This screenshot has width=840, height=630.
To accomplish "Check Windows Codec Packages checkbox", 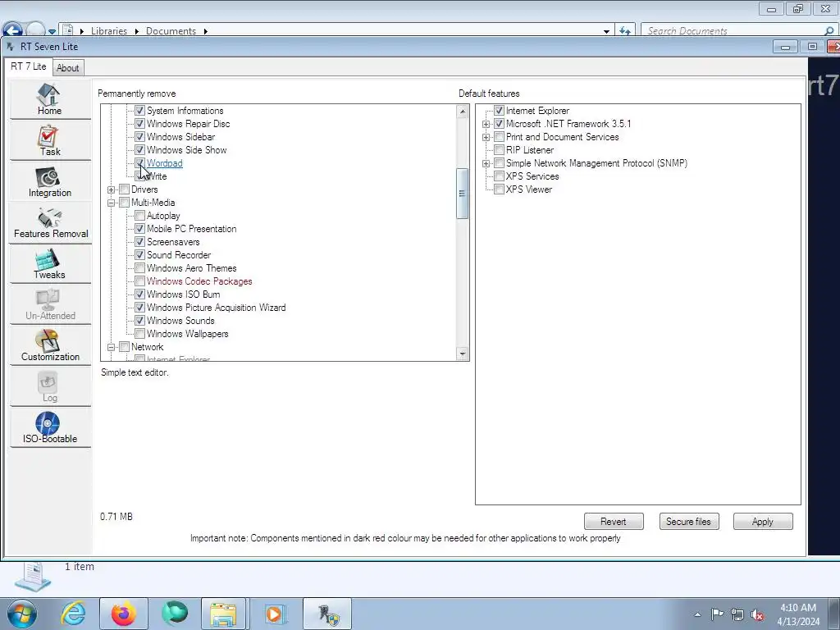I will point(139,281).
